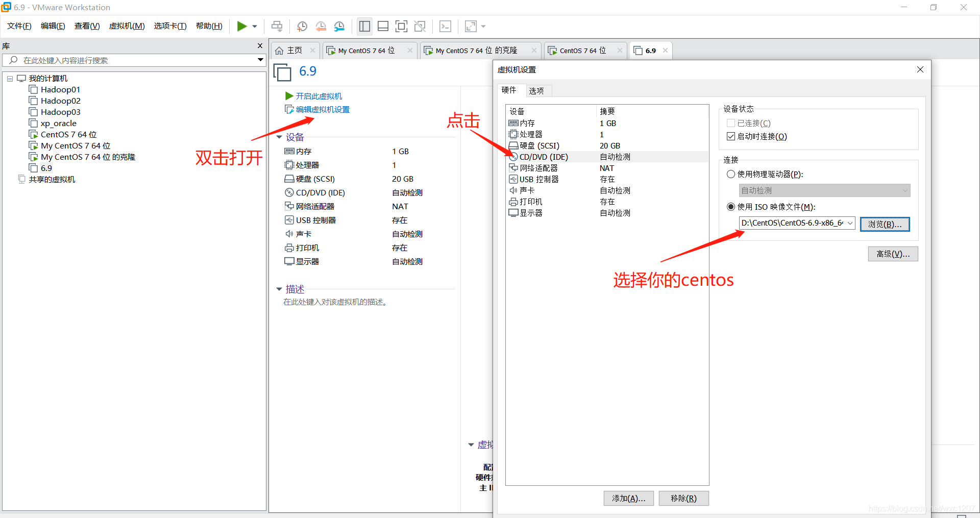
Task: Close the 库 library panel
Action: pos(260,46)
